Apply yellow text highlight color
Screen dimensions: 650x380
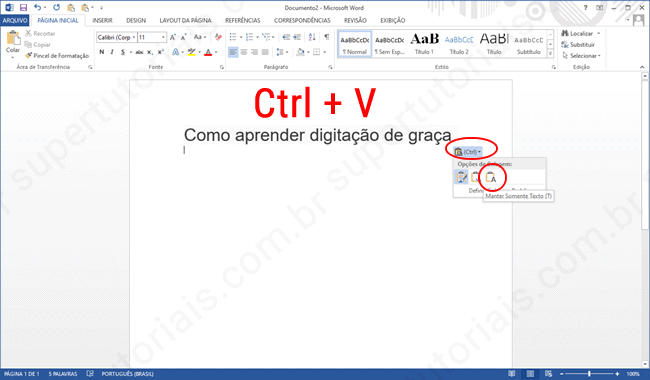pos(191,52)
